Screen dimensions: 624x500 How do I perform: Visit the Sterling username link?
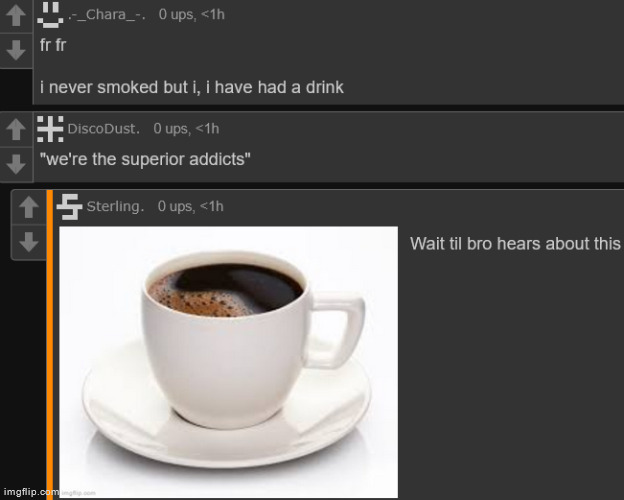[115, 207]
